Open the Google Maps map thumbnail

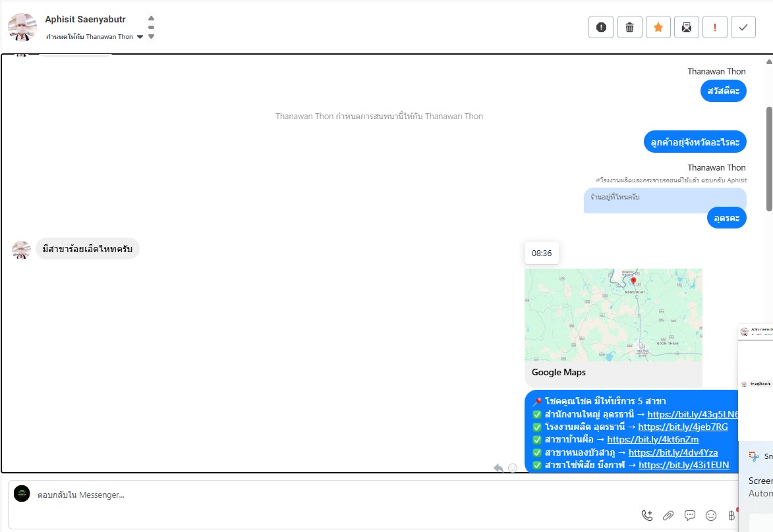(614, 315)
